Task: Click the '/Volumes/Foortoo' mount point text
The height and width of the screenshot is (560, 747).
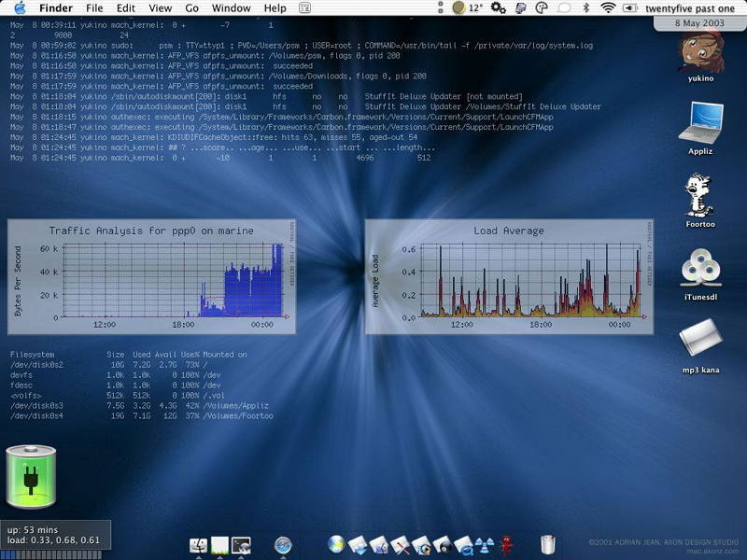Action: [x=238, y=415]
